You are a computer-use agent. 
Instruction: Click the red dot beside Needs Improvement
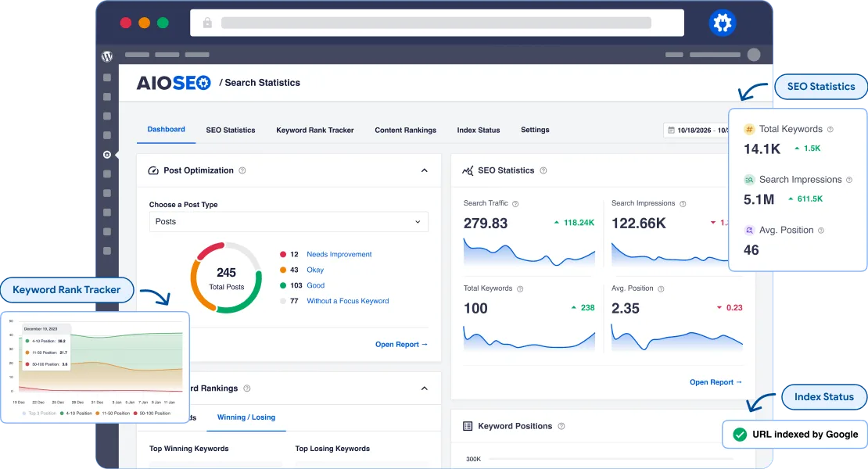point(282,253)
